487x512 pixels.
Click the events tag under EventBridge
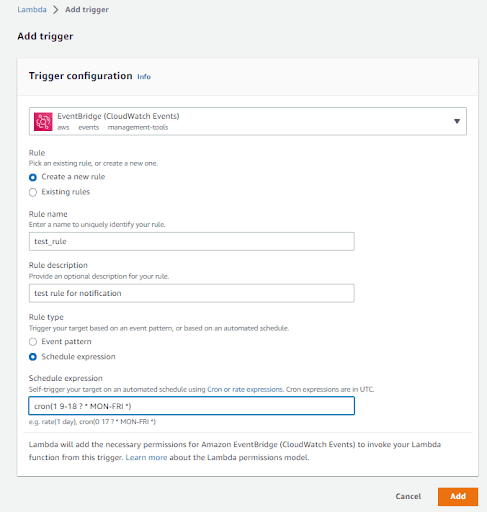tap(89, 128)
